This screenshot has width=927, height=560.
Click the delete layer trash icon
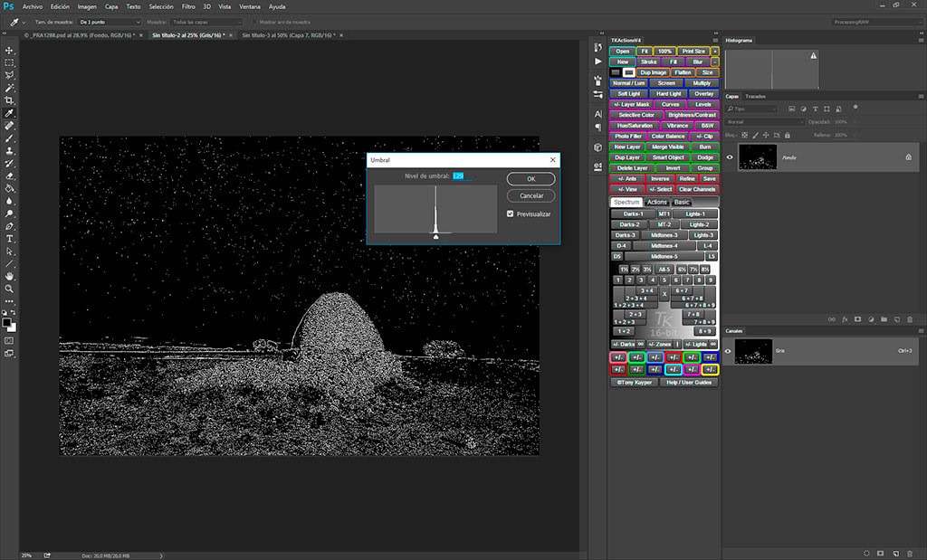910,319
